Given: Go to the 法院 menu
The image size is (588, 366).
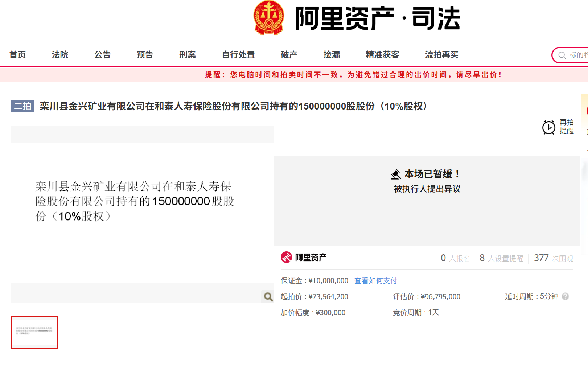Looking at the screenshot, I should pyautogui.click(x=60, y=55).
